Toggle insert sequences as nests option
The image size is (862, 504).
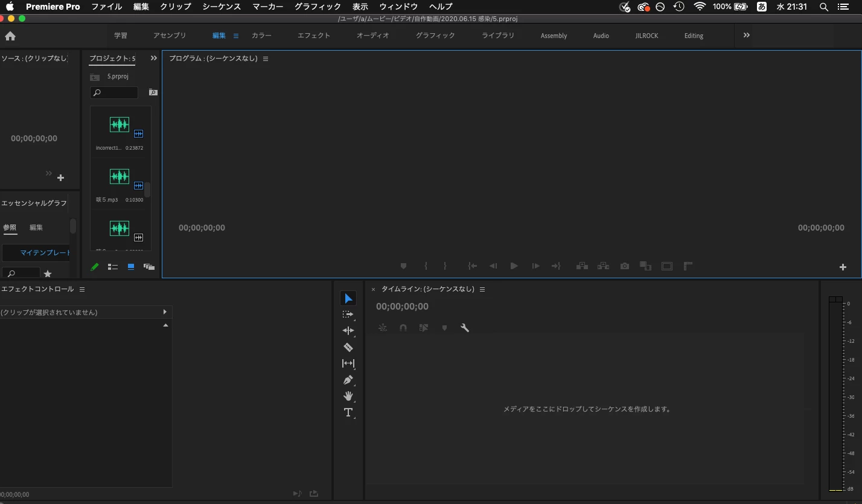pos(383,328)
